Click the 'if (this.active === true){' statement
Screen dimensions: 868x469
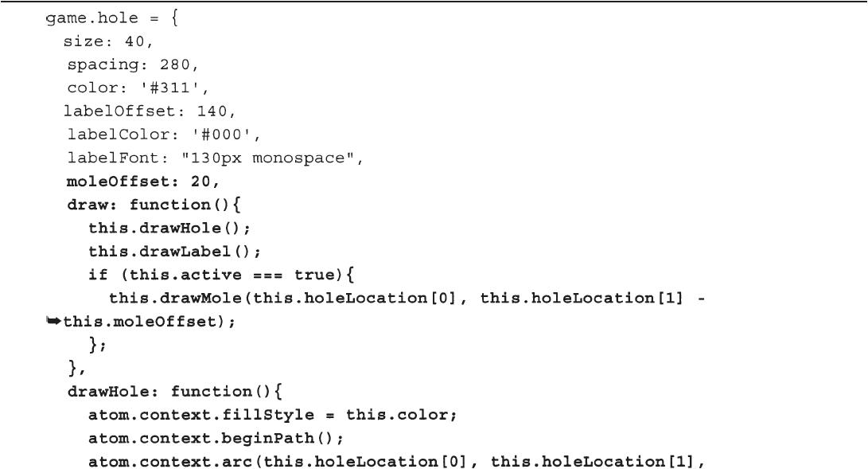point(221,276)
